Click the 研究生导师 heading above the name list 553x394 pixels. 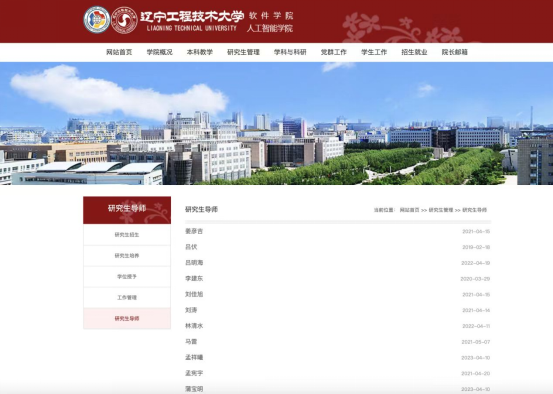click(x=201, y=210)
